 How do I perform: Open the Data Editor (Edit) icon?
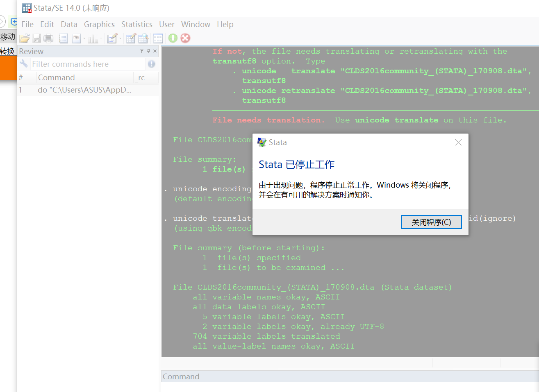click(131, 38)
